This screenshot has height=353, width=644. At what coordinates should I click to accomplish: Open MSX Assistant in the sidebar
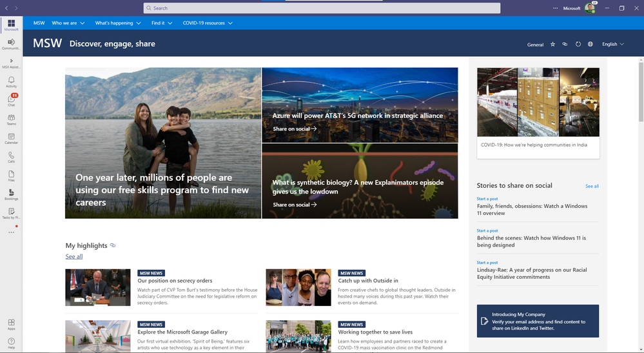pos(11,63)
